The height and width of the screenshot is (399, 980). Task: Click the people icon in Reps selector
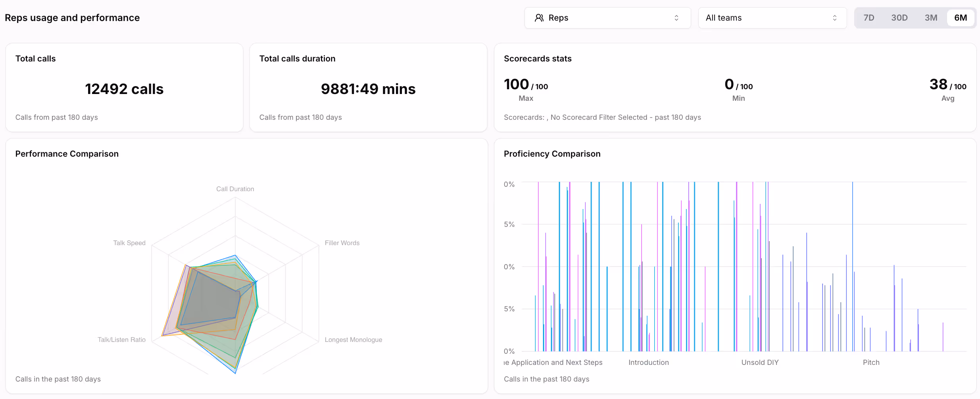pyautogui.click(x=539, y=18)
